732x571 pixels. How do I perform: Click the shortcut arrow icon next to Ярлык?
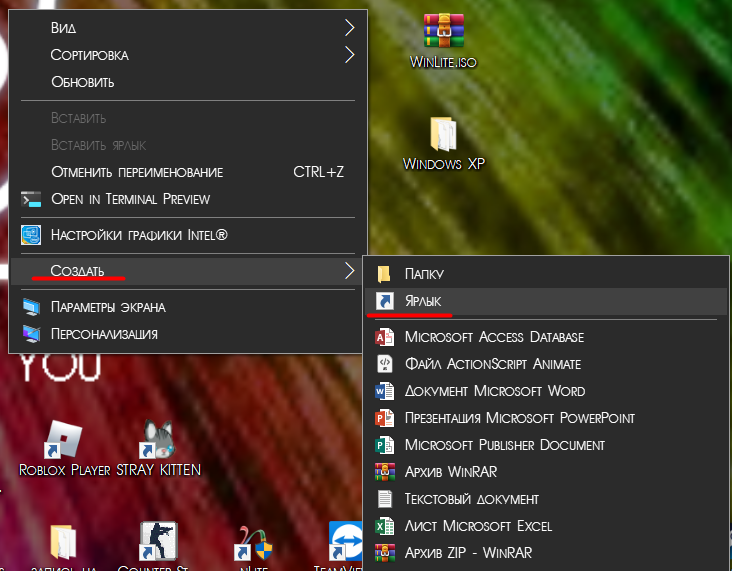385,301
